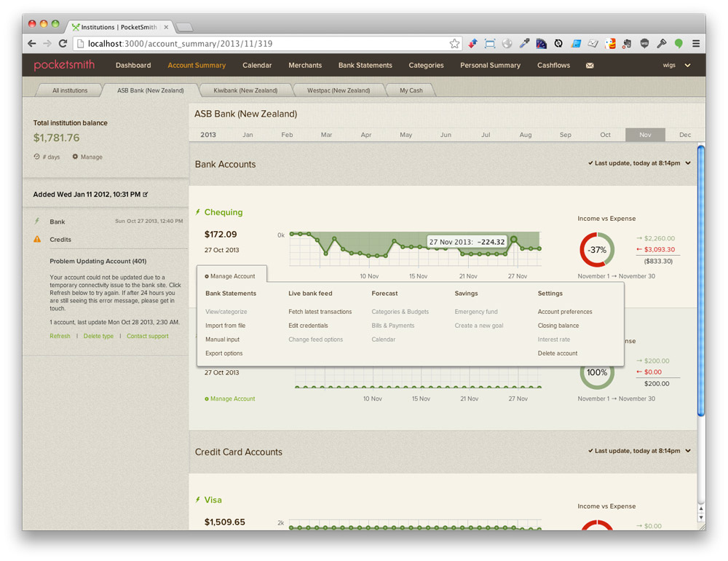Click the lightning bolt icon beside Visa
The image size is (728, 561).
(x=197, y=501)
